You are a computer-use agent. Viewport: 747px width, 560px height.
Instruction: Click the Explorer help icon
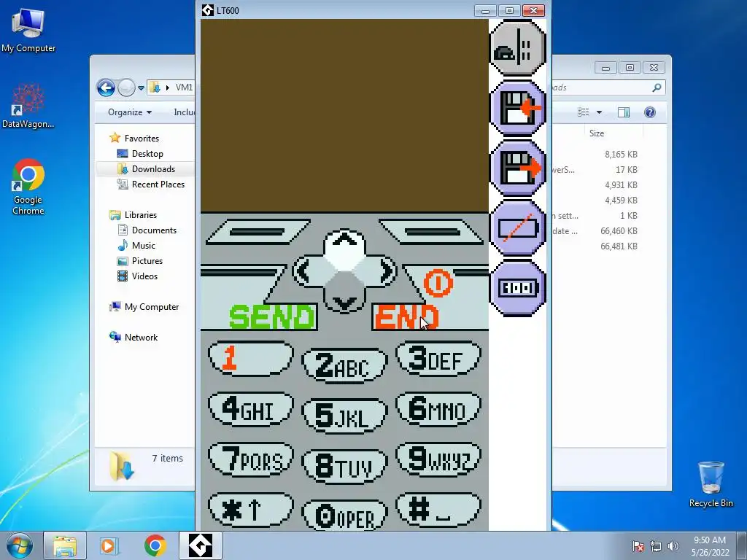point(650,112)
